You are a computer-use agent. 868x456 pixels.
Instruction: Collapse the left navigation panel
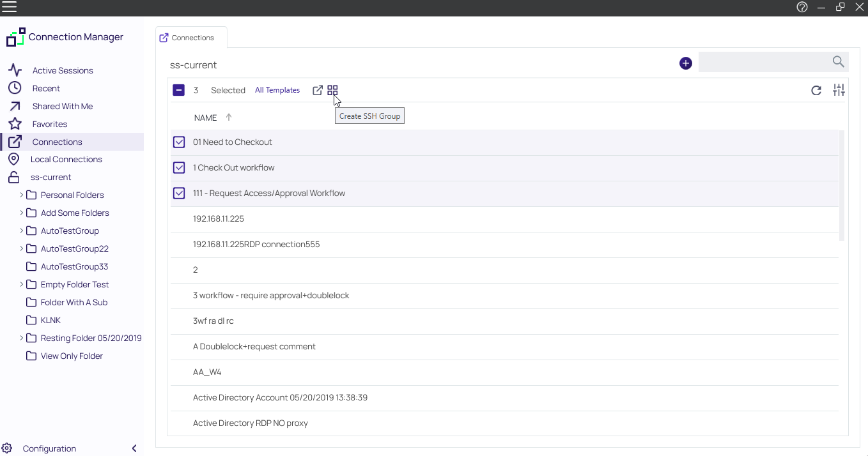click(x=134, y=448)
